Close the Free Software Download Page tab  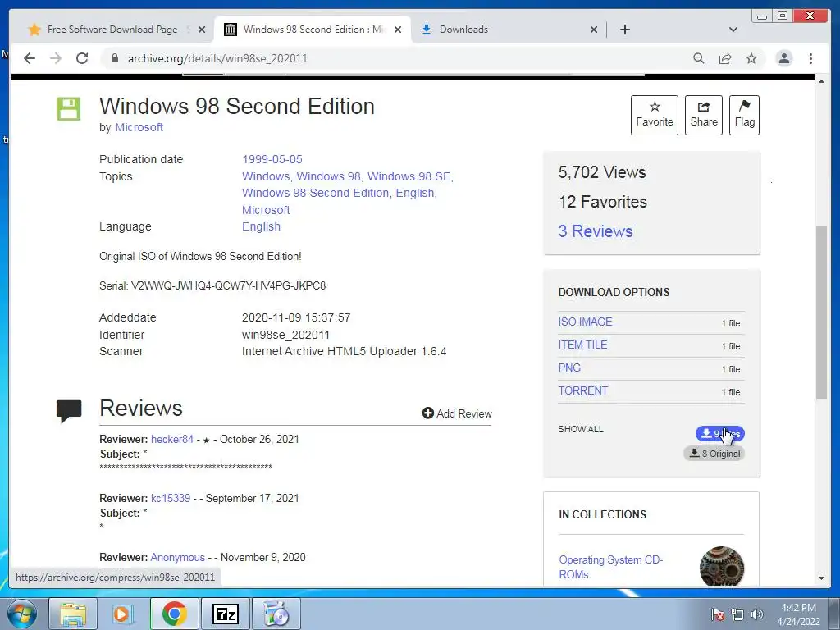(x=202, y=30)
